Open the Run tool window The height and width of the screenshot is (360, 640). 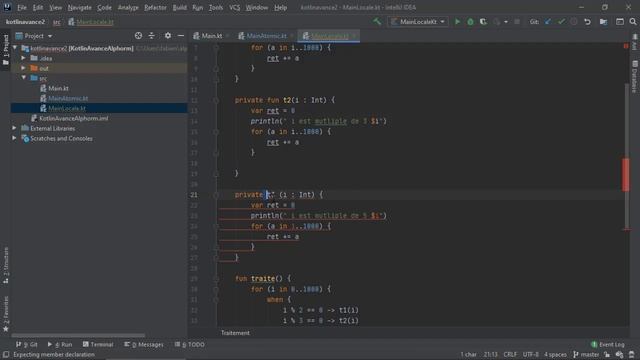pyautogui.click(x=60, y=344)
